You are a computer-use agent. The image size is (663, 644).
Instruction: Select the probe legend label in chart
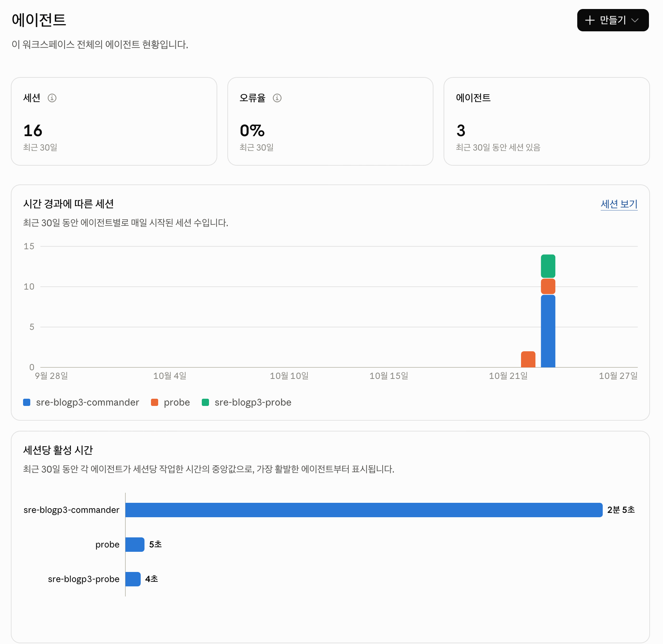tap(177, 402)
